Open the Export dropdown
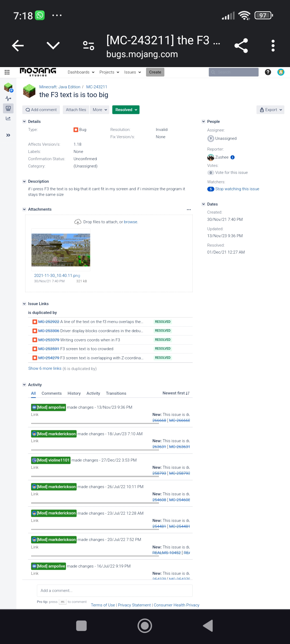 click(270, 110)
